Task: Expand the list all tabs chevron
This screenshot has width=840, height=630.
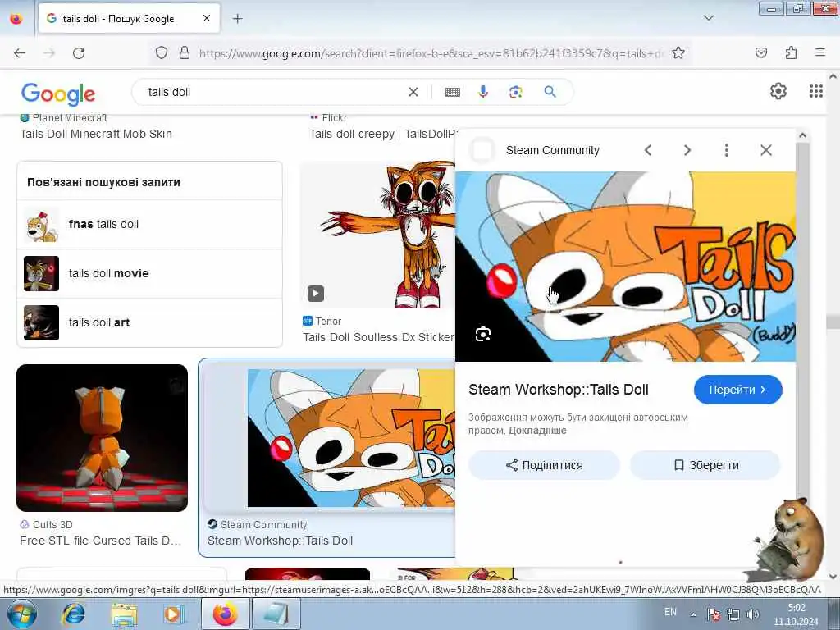Action: click(708, 18)
